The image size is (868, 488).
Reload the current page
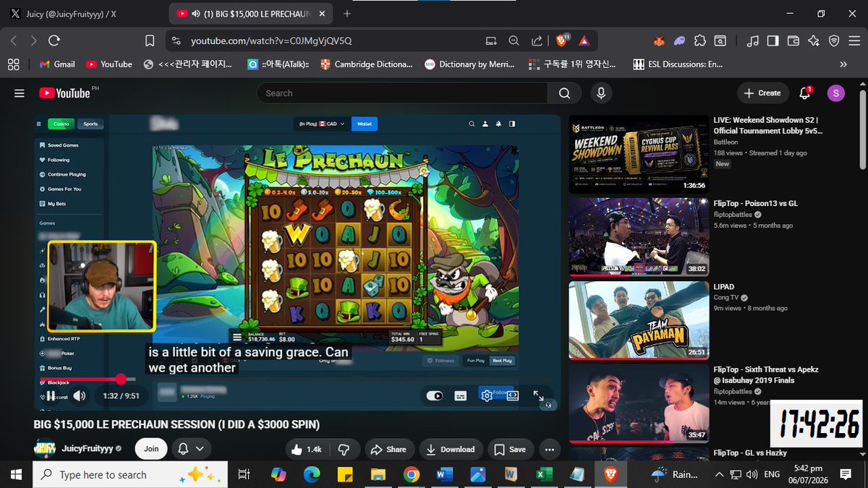53,40
